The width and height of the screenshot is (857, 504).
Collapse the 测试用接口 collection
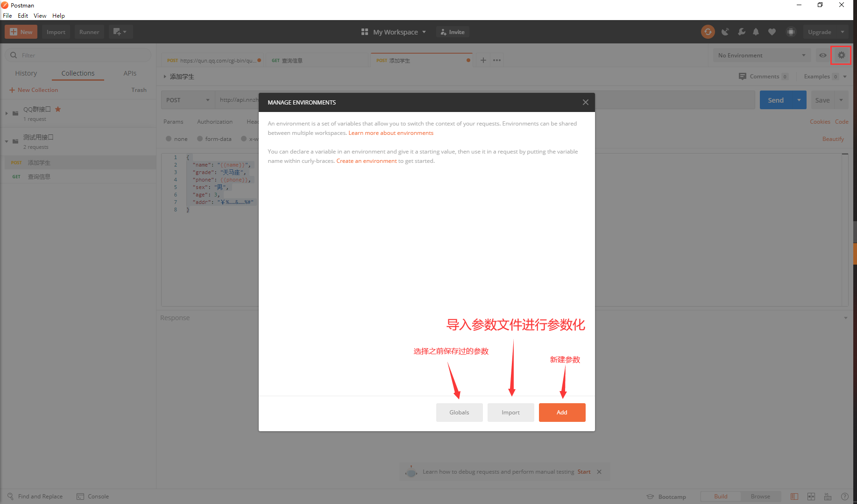click(7, 141)
